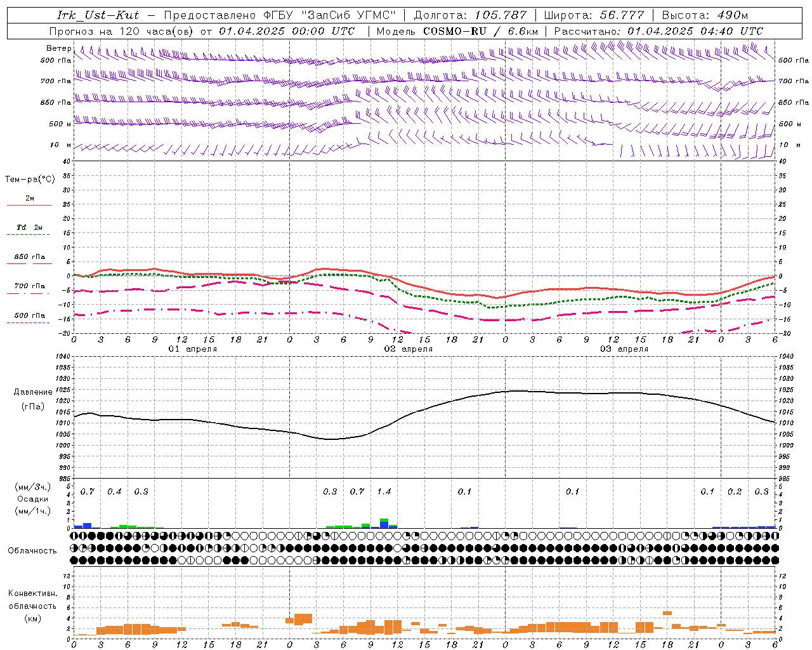
Task: Click the 1.4 precipitation amount
Action: [384, 491]
